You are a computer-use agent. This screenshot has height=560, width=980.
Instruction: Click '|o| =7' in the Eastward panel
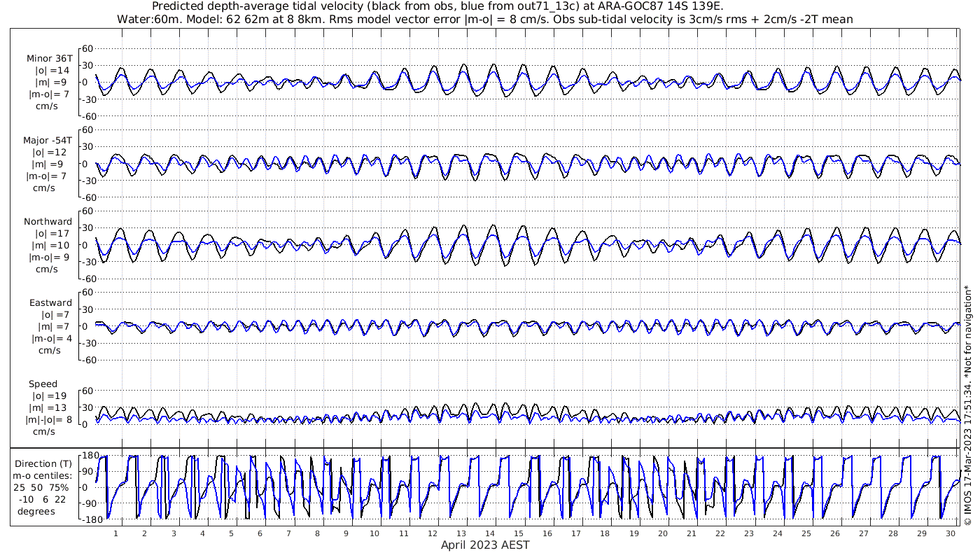click(x=55, y=314)
